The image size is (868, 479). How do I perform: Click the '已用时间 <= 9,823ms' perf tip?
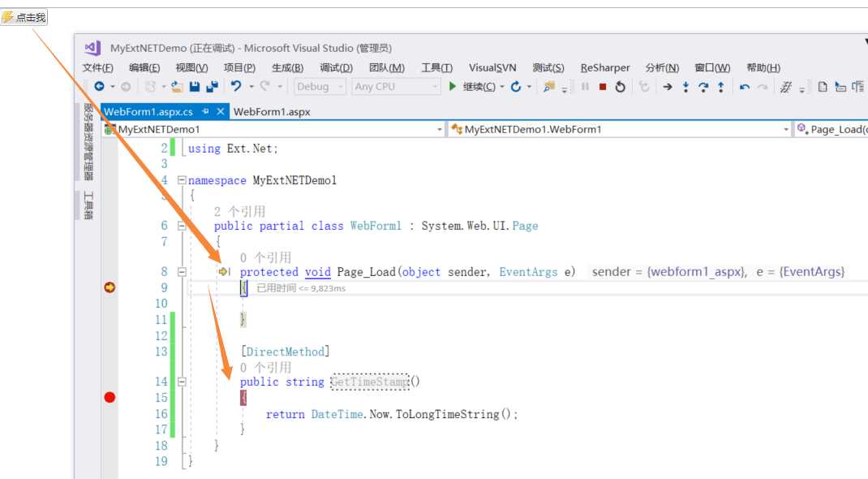tap(301, 288)
